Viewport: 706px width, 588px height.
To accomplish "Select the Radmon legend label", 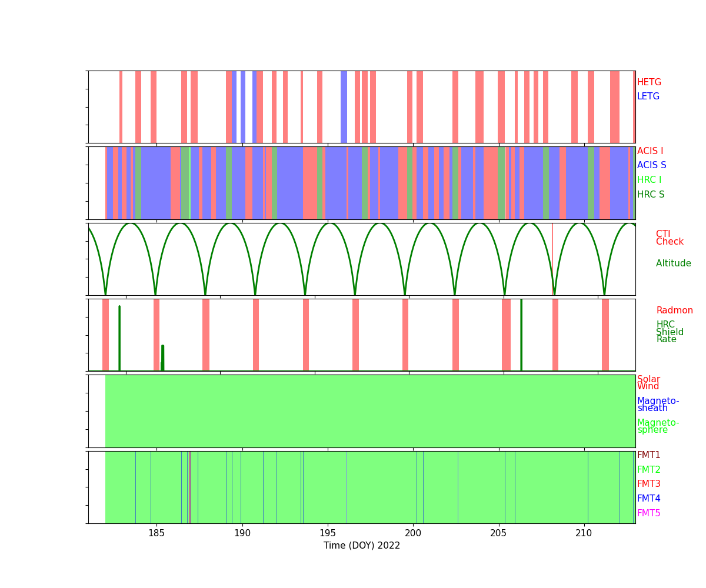I will tap(674, 310).
